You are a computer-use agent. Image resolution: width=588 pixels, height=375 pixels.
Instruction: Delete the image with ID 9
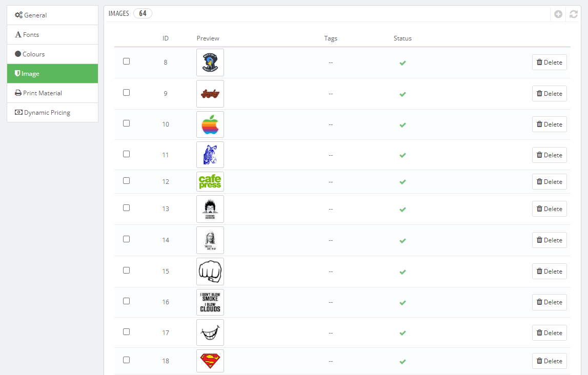[549, 94]
